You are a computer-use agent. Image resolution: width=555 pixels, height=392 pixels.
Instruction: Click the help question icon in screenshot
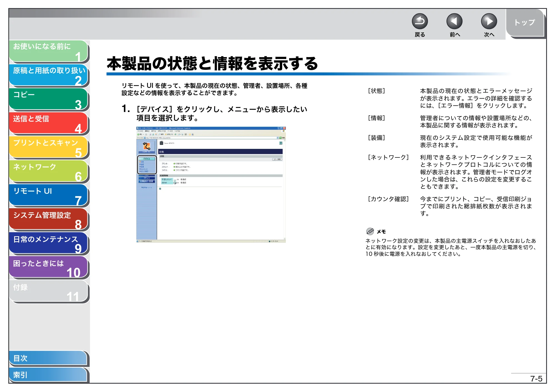pyautogui.click(x=281, y=143)
